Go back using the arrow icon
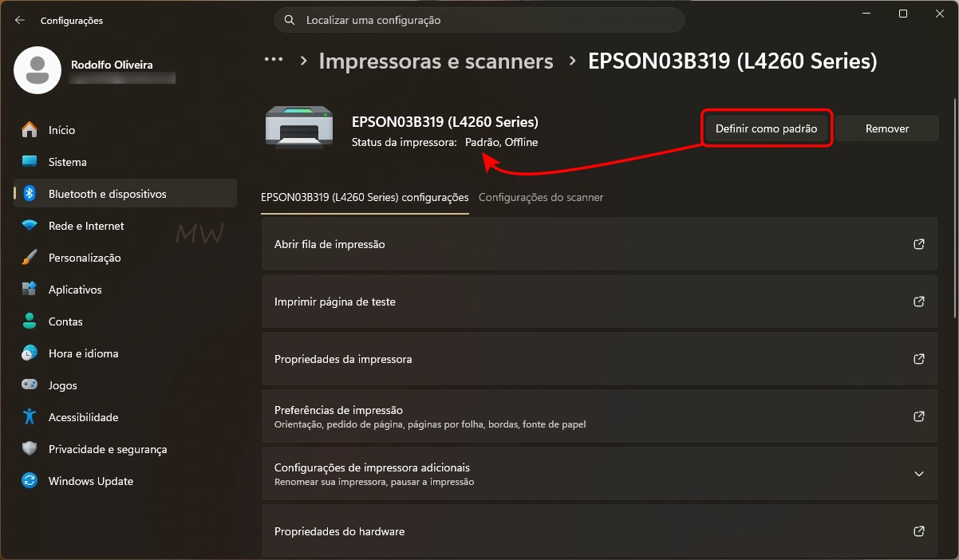 coord(20,21)
